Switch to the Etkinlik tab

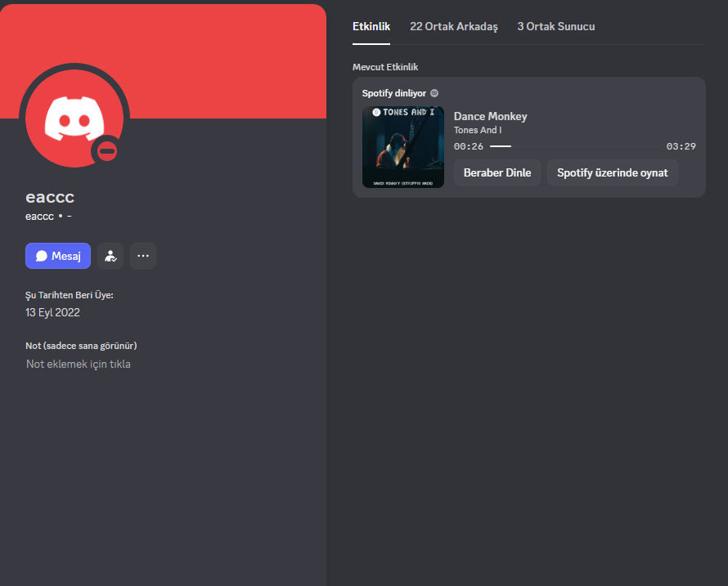coord(371,26)
